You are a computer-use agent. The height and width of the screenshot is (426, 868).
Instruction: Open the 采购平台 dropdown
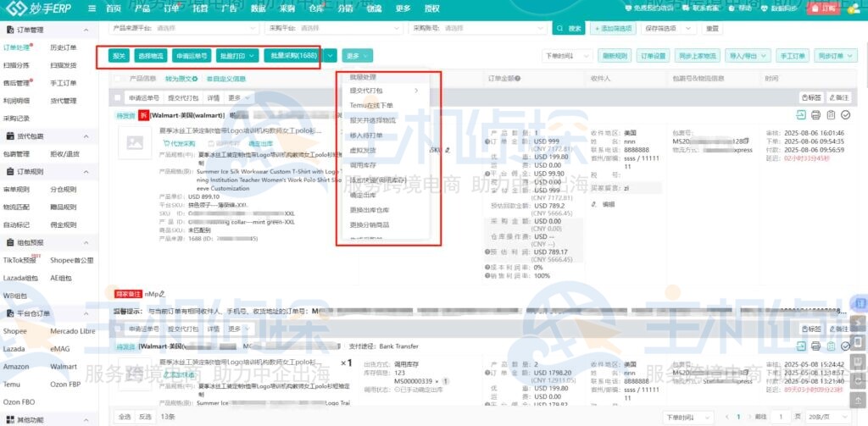click(x=334, y=28)
